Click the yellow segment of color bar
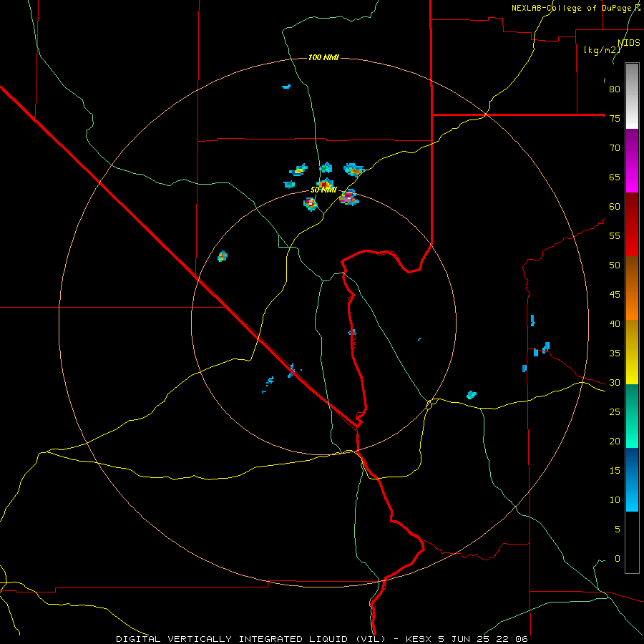The height and width of the screenshot is (644, 644). [x=632, y=352]
